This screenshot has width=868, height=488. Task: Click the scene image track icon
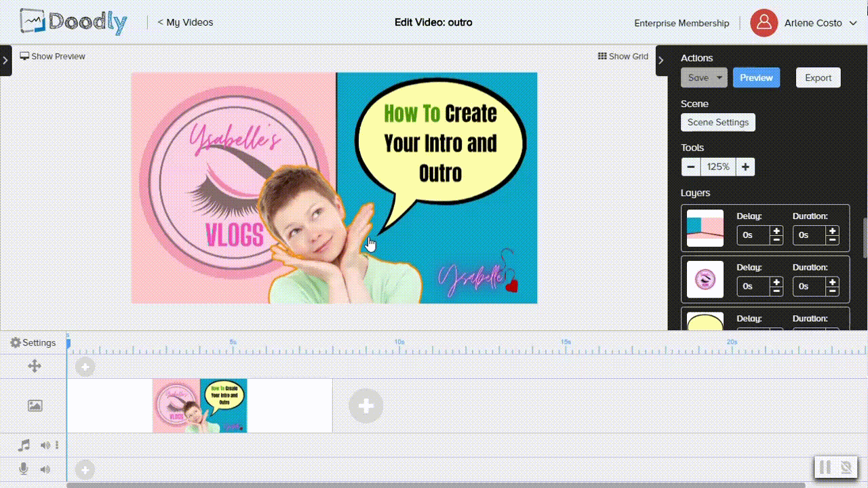click(35, 405)
